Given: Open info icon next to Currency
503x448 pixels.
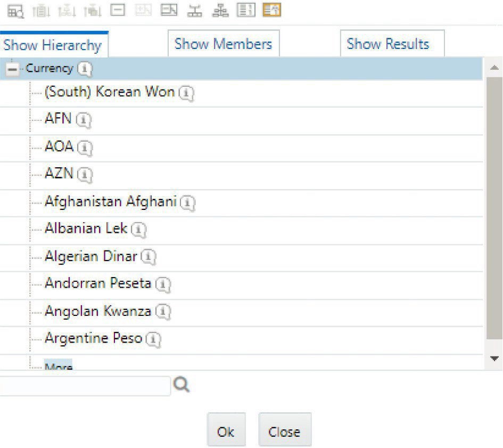Looking at the screenshot, I should [85, 69].
